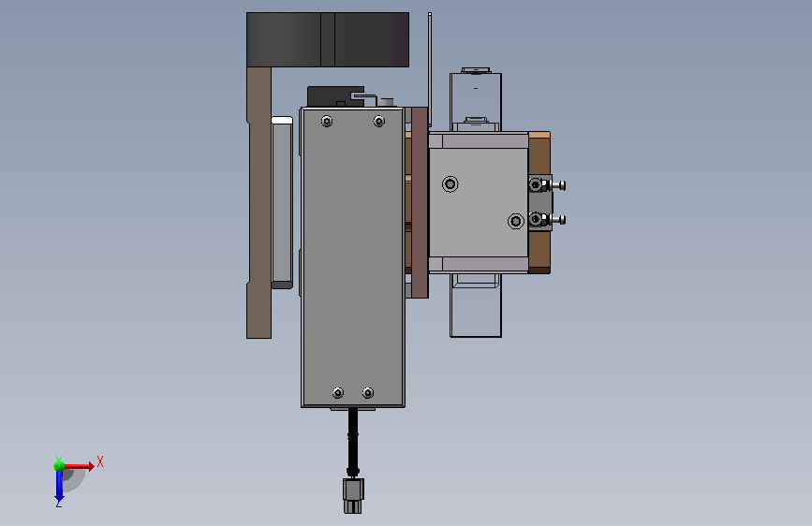This screenshot has width=812, height=526.
Task: Select the white cap atop the gray bar
Action: click(282, 120)
